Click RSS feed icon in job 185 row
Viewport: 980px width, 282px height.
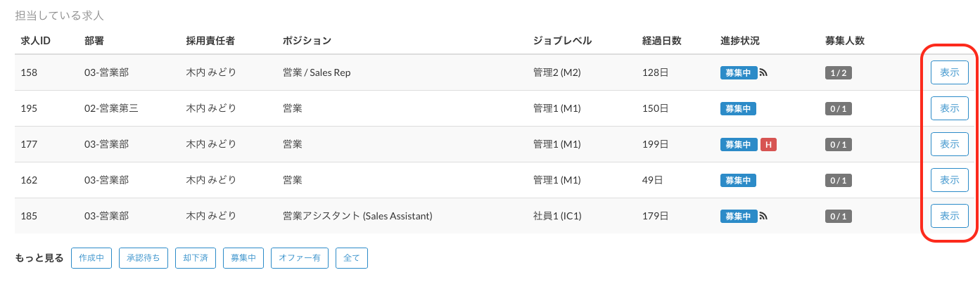[x=763, y=216]
